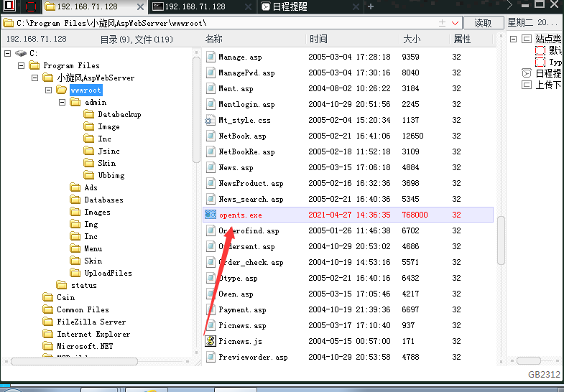Collapse the admin folder node
The height and width of the screenshot is (392, 564).
coord(62,103)
